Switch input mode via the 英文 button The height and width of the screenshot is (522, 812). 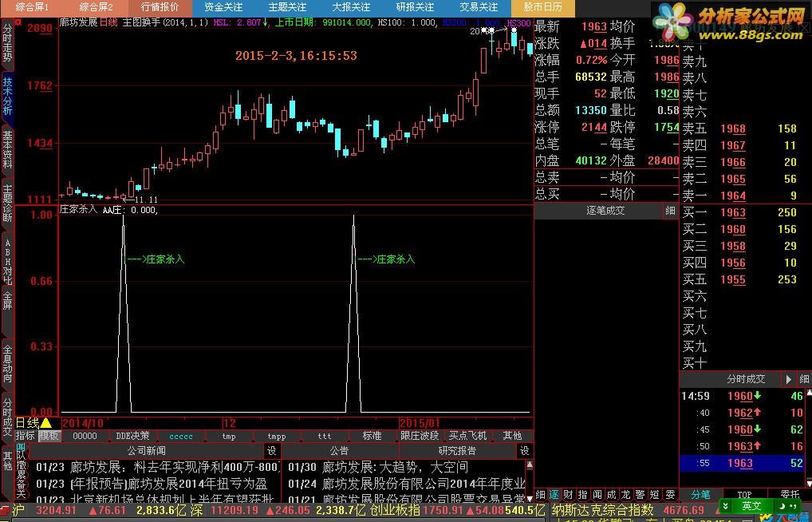click(x=751, y=506)
